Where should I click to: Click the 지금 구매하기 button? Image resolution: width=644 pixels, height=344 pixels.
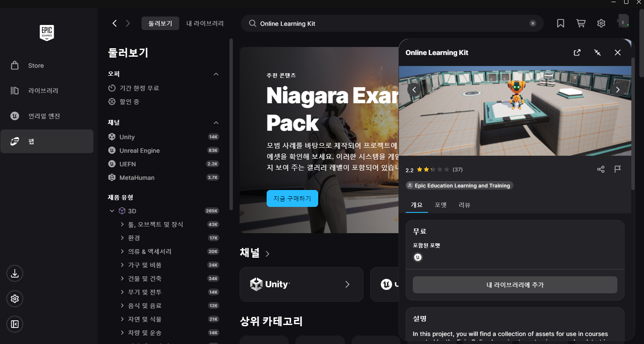[x=292, y=198]
